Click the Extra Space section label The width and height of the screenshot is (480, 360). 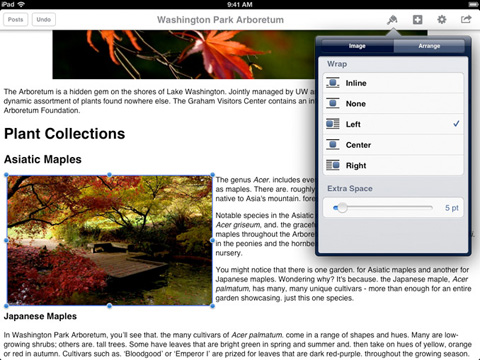coord(350,189)
